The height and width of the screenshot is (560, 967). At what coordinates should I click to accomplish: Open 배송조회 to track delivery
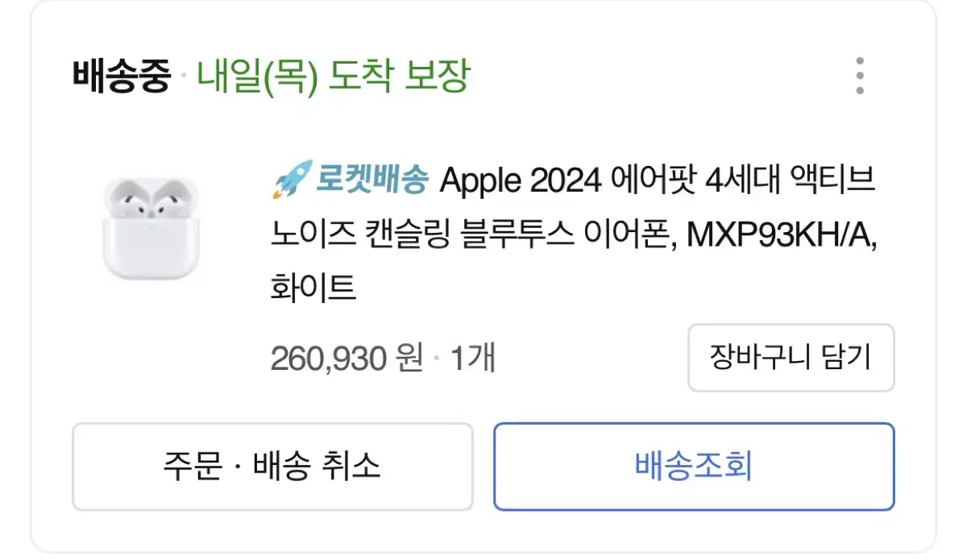coord(694,467)
